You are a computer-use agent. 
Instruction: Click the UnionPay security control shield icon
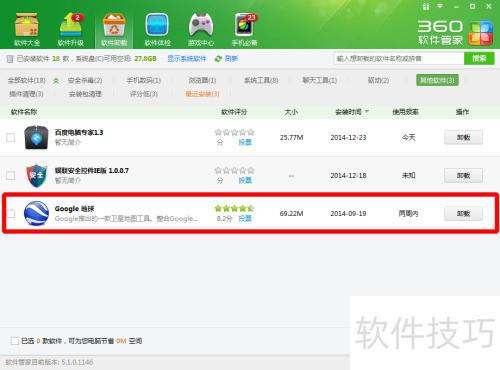coord(36,175)
